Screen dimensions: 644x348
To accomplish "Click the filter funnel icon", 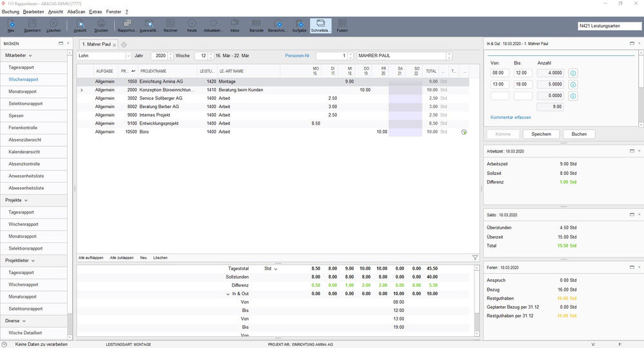I will click(x=475, y=258).
